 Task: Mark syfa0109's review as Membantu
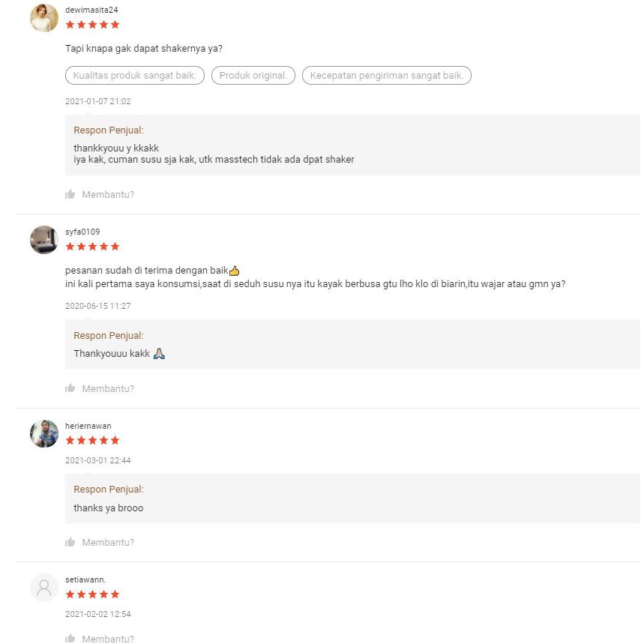[108, 388]
